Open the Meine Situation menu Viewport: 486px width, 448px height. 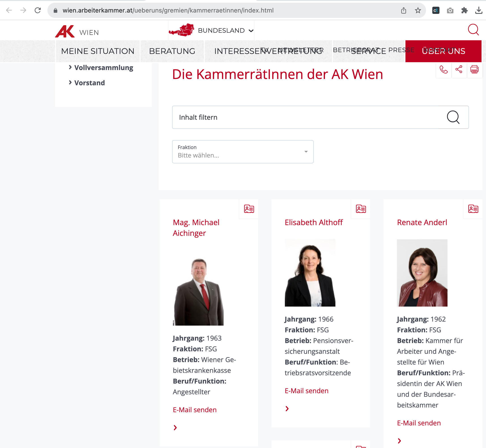(x=98, y=51)
